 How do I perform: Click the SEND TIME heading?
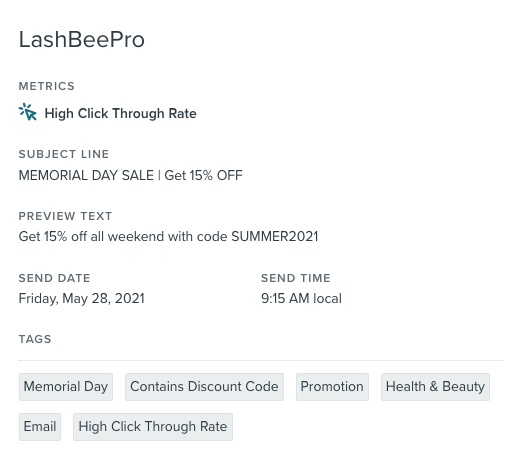pos(296,278)
